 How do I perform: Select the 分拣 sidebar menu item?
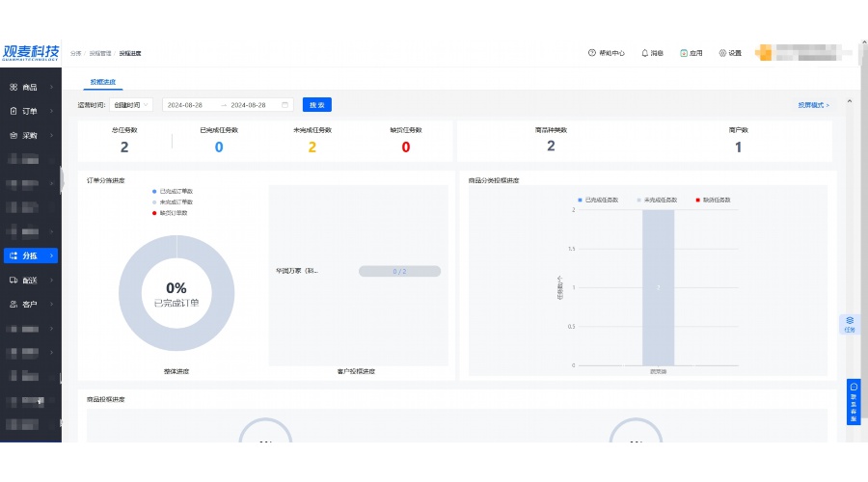pyautogui.click(x=30, y=255)
